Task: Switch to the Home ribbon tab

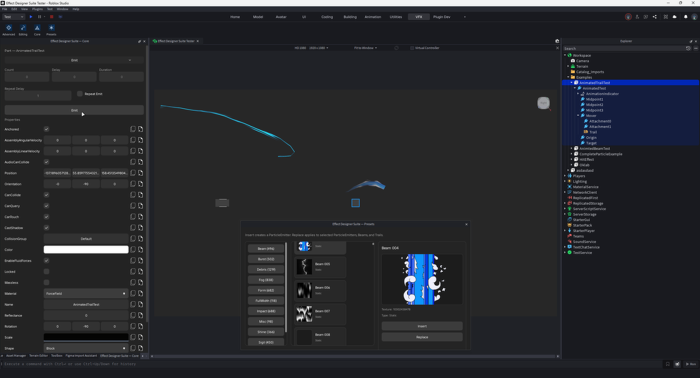Action: point(235,17)
